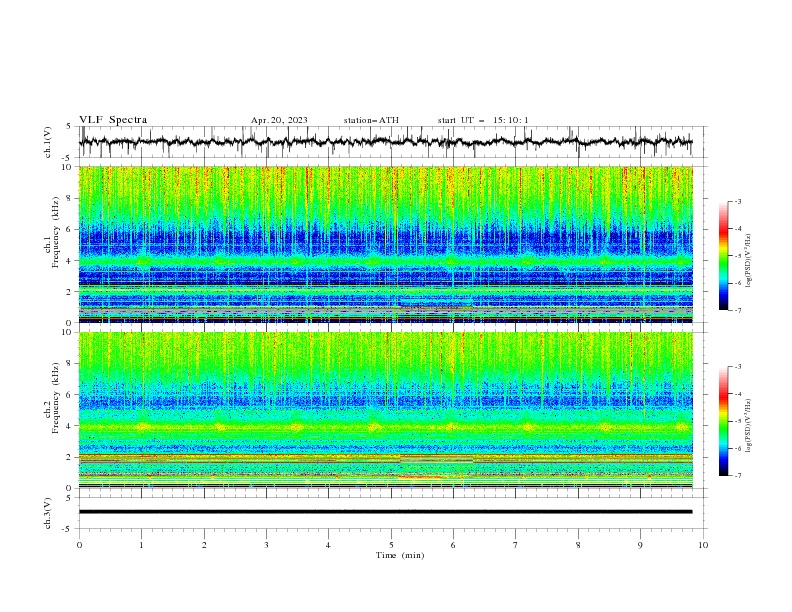Click the 'ch.1(V)' axis label
792x612 pixels.
coord(48,142)
